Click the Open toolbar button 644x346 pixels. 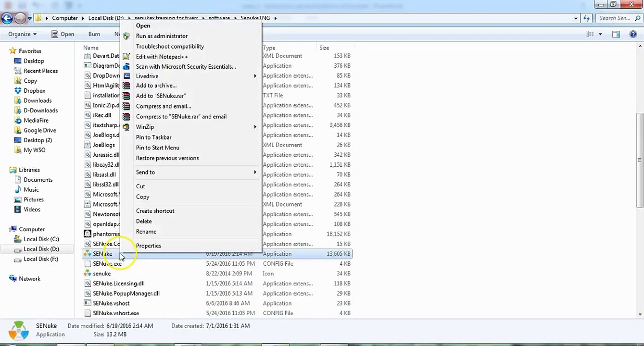coord(63,34)
